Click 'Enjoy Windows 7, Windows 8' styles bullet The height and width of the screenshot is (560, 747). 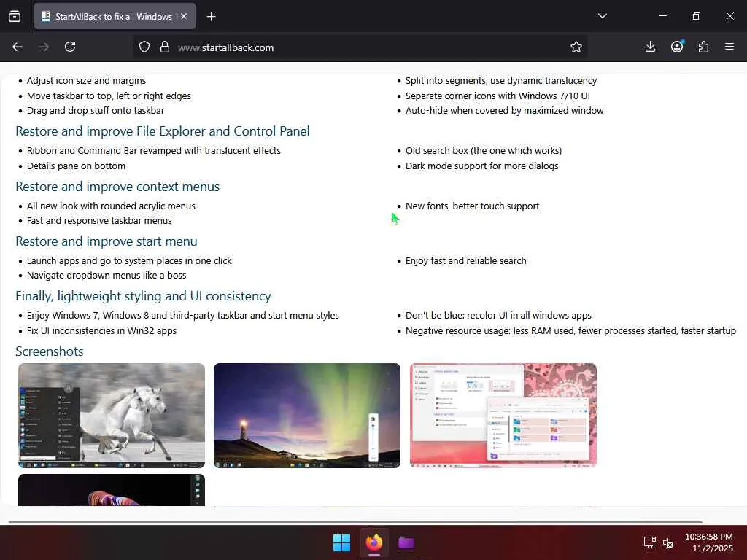(x=183, y=316)
